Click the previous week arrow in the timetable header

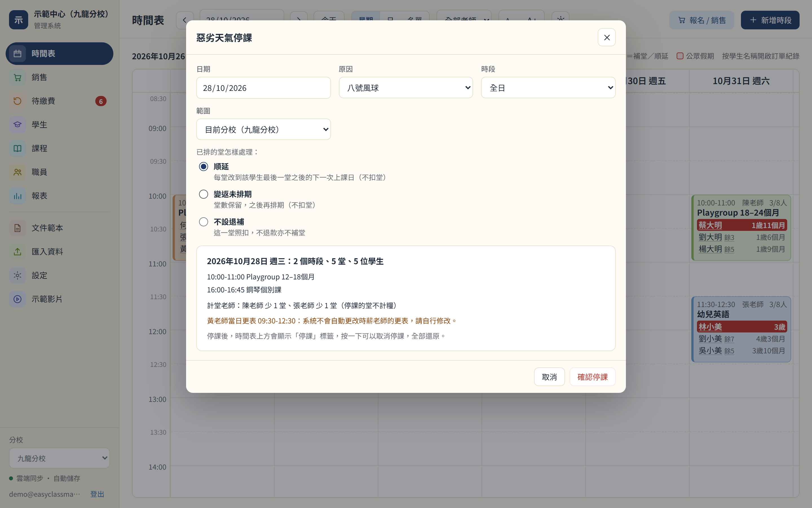185,20
